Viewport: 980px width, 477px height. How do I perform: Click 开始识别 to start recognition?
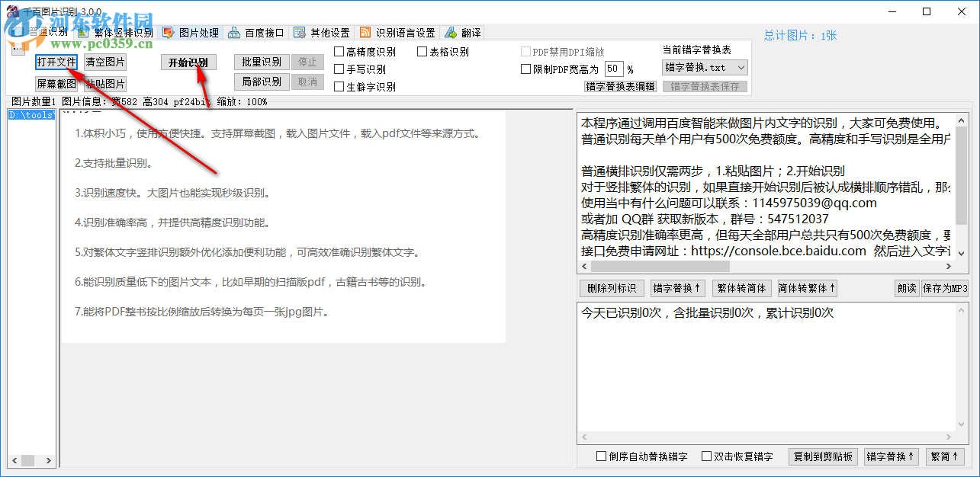tap(188, 62)
